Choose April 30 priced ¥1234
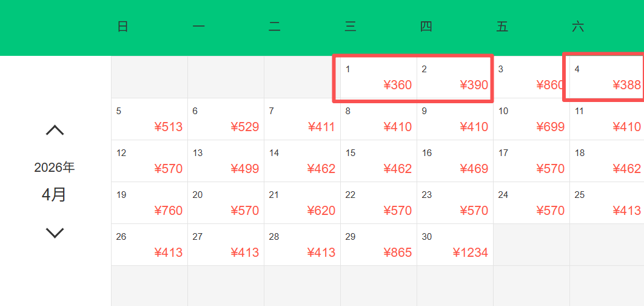The width and height of the screenshot is (644, 306). 455,245
